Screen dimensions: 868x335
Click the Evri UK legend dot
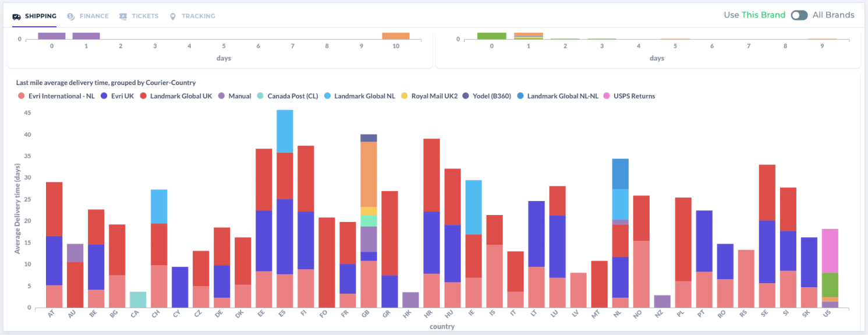[104, 96]
